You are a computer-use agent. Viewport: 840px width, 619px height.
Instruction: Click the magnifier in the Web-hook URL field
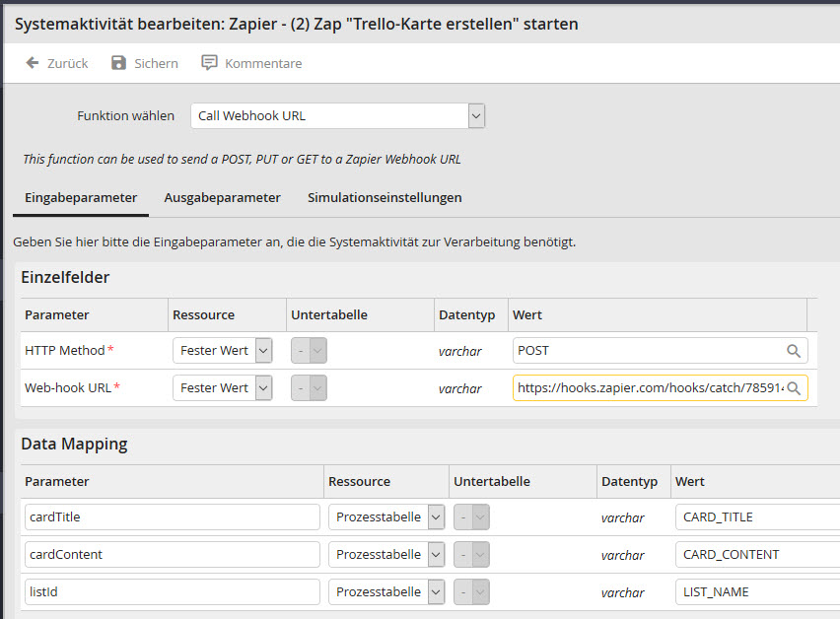pyautogui.click(x=796, y=387)
